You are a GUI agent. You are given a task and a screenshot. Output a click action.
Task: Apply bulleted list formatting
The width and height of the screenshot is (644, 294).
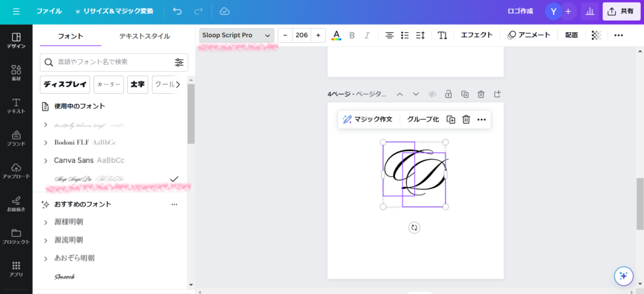point(405,35)
